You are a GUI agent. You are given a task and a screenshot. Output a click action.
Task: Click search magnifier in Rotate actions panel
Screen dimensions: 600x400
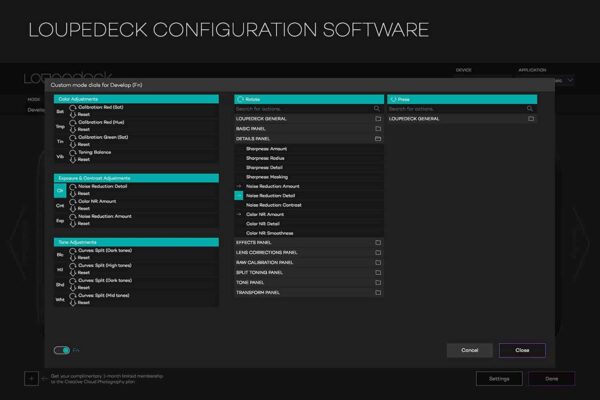[377, 108]
